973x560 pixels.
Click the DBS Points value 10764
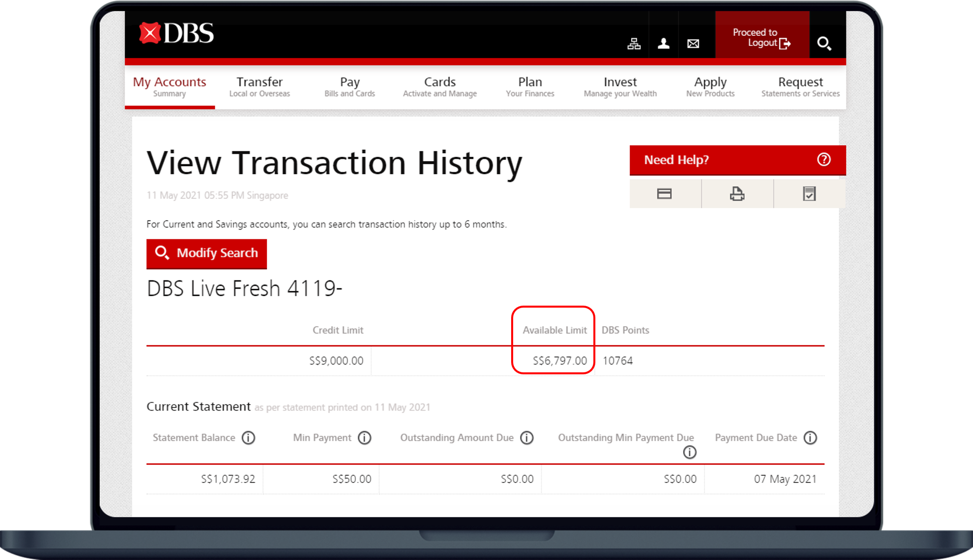point(618,360)
